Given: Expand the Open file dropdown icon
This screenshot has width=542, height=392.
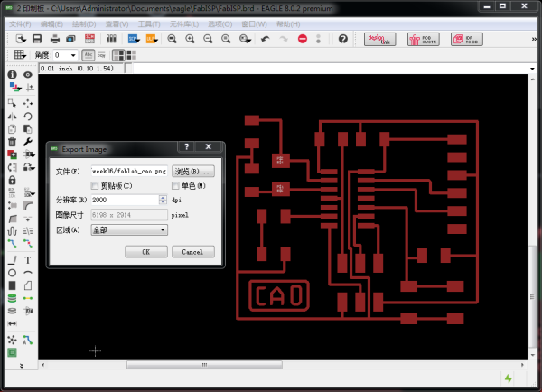Looking at the screenshot, I should [x=21, y=39].
